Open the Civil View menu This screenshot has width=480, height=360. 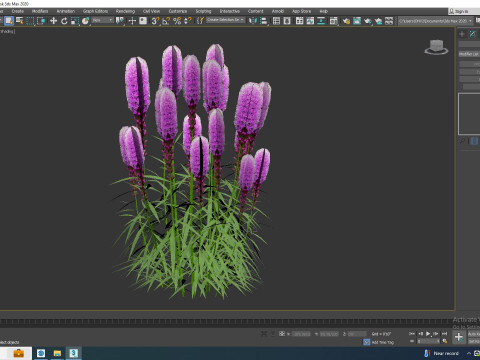click(151, 11)
